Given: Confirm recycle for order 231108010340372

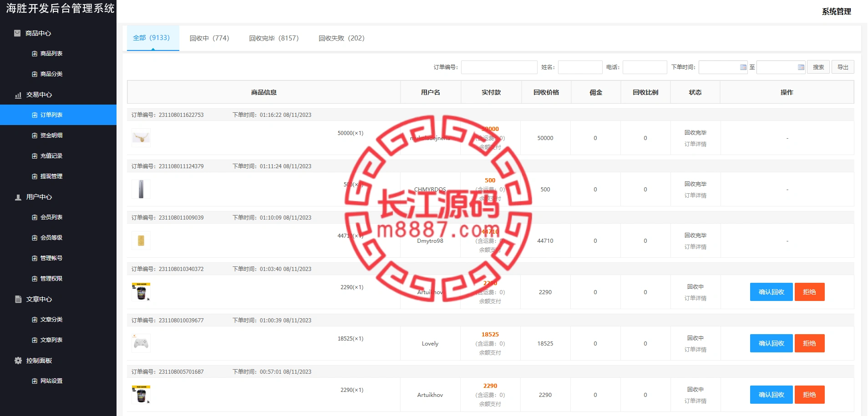Looking at the screenshot, I should tap(771, 292).
